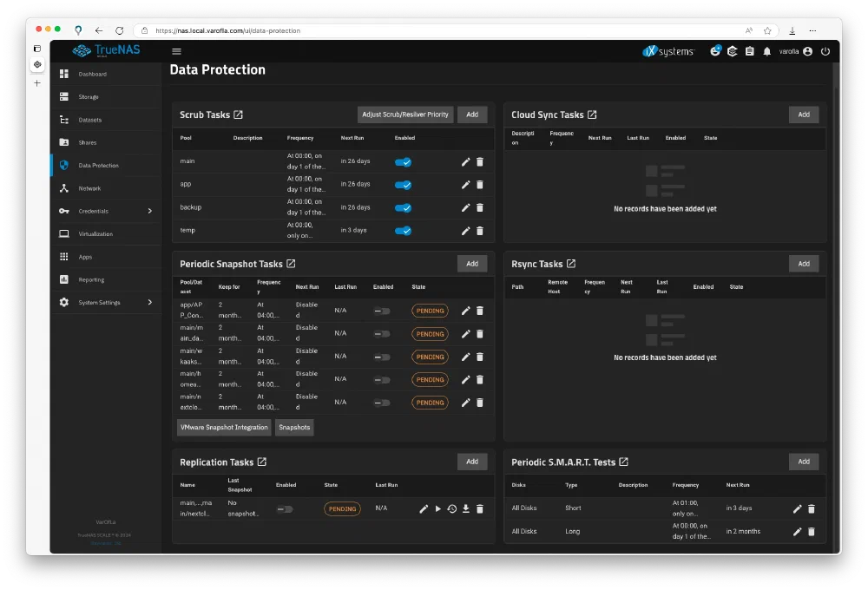The image size is (868, 590).
Task: Go to Datasets in the sidebar
Action: coord(89,120)
